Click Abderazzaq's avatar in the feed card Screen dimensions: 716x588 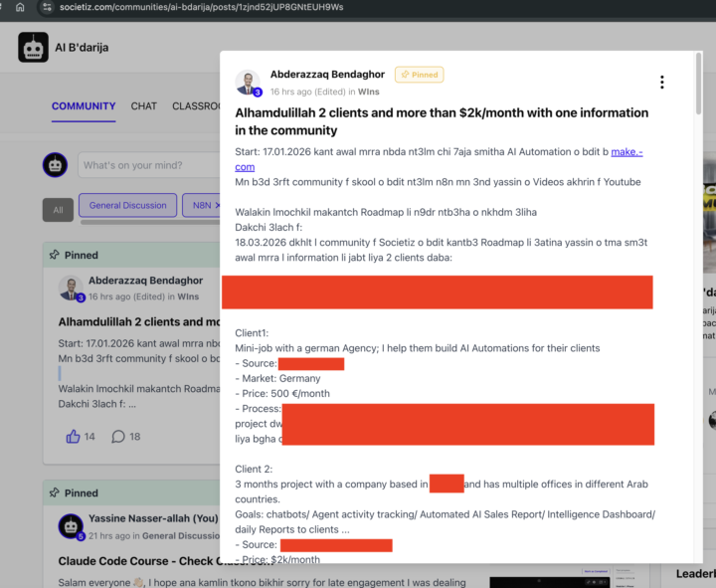coord(71,288)
